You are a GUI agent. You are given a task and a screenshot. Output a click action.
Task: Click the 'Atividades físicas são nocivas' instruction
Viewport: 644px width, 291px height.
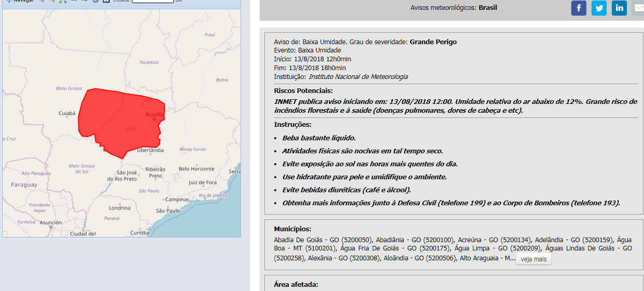(x=363, y=151)
